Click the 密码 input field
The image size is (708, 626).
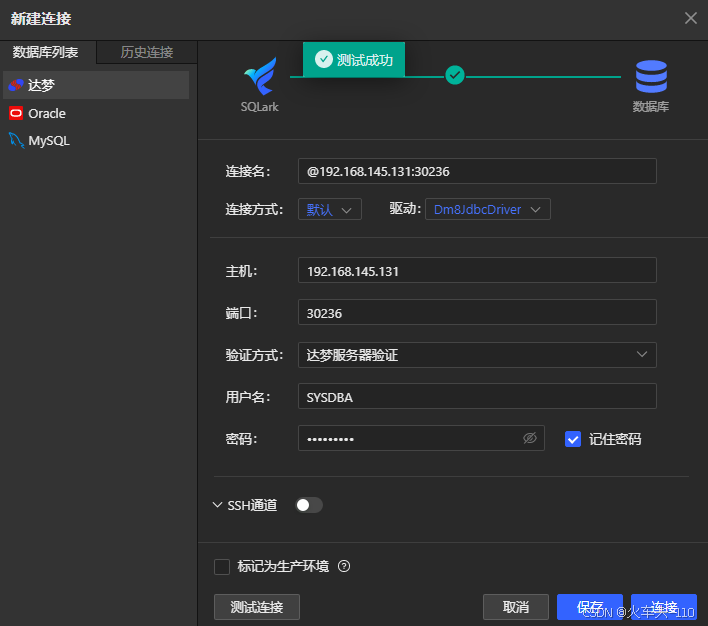click(x=421, y=438)
